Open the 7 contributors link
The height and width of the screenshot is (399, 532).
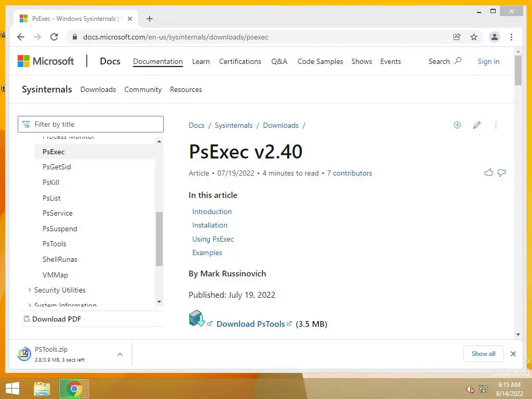(350, 173)
